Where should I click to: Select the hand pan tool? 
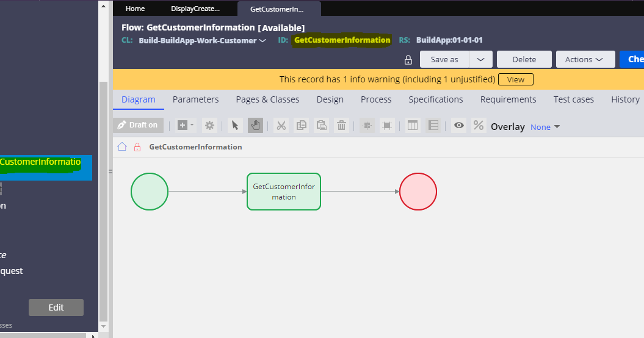click(x=255, y=125)
